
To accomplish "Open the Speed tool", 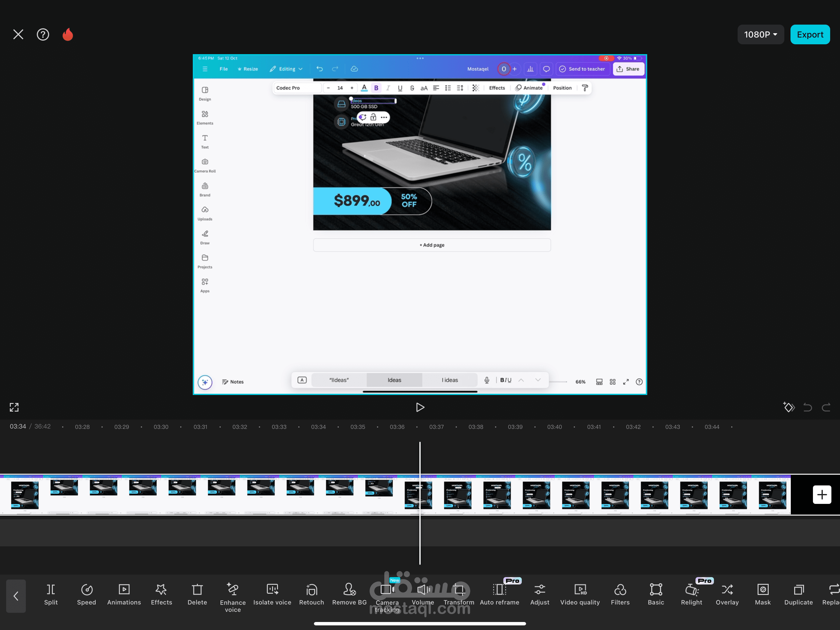I will click(x=87, y=594).
